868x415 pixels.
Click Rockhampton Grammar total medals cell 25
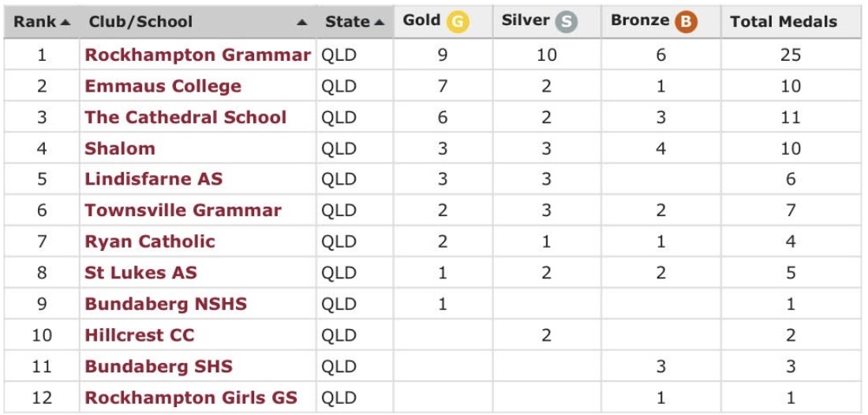click(790, 55)
